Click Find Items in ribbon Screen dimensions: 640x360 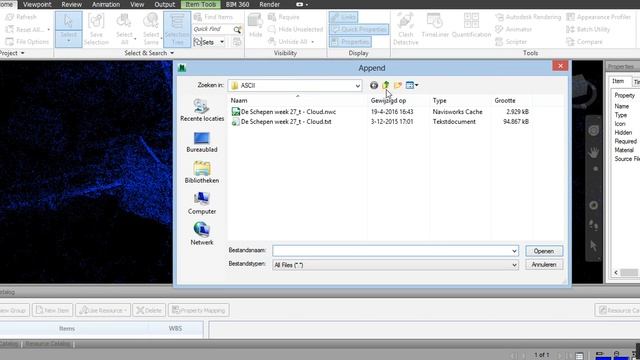(x=213, y=17)
